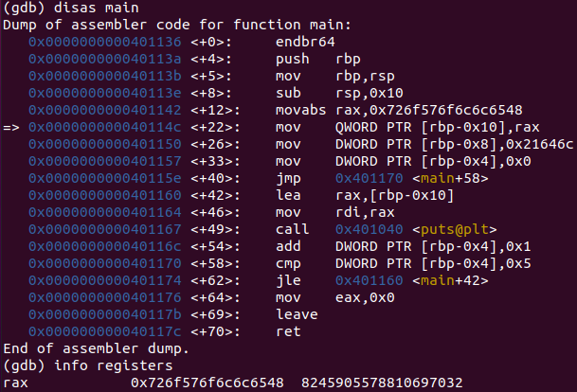Click the 'Dump of assembler code' header line

(177, 25)
